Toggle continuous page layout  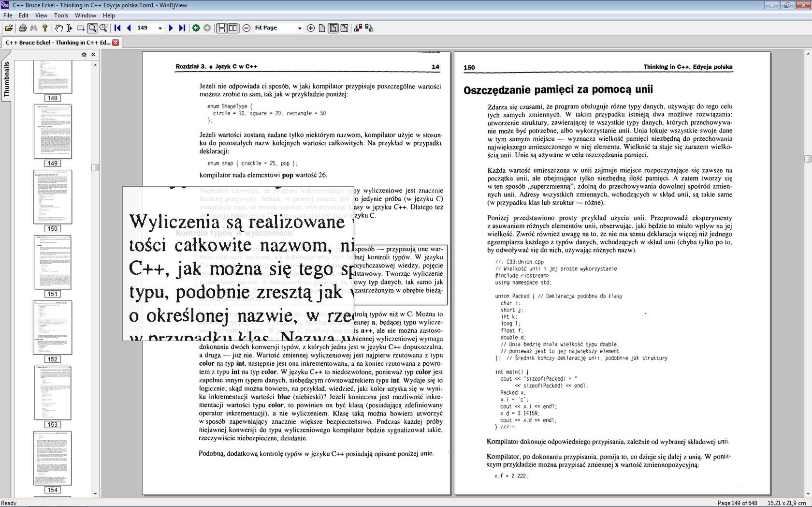(221, 28)
